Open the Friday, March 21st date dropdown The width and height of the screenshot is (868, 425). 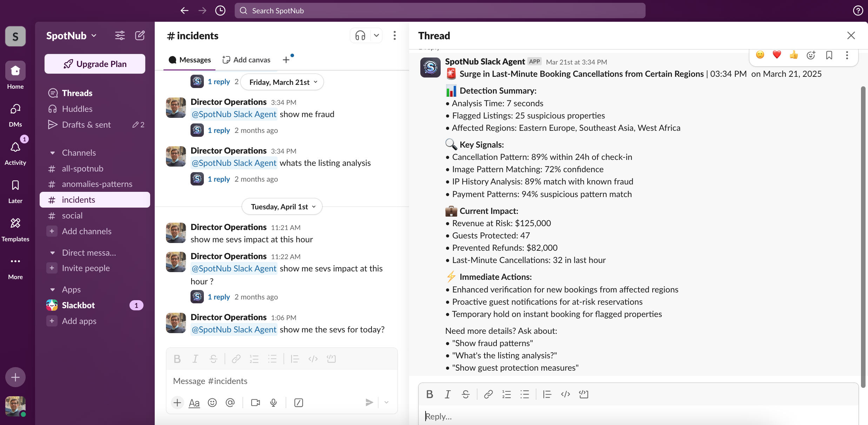[282, 82]
